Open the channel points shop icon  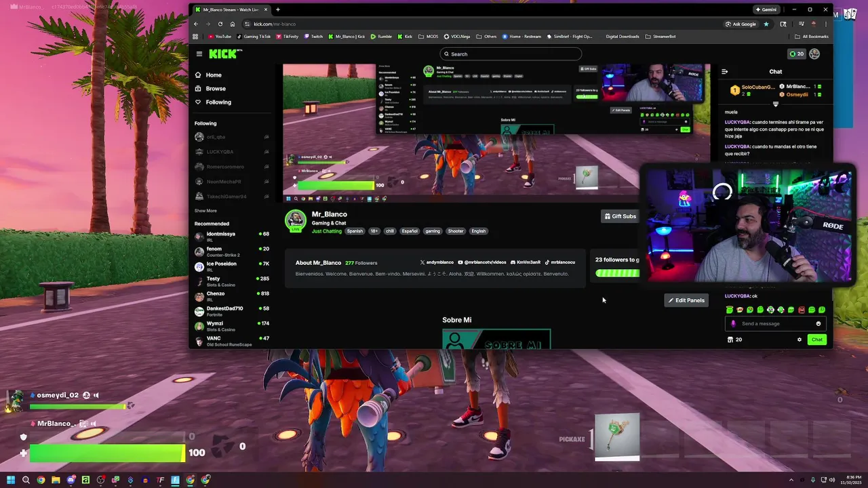(x=730, y=340)
